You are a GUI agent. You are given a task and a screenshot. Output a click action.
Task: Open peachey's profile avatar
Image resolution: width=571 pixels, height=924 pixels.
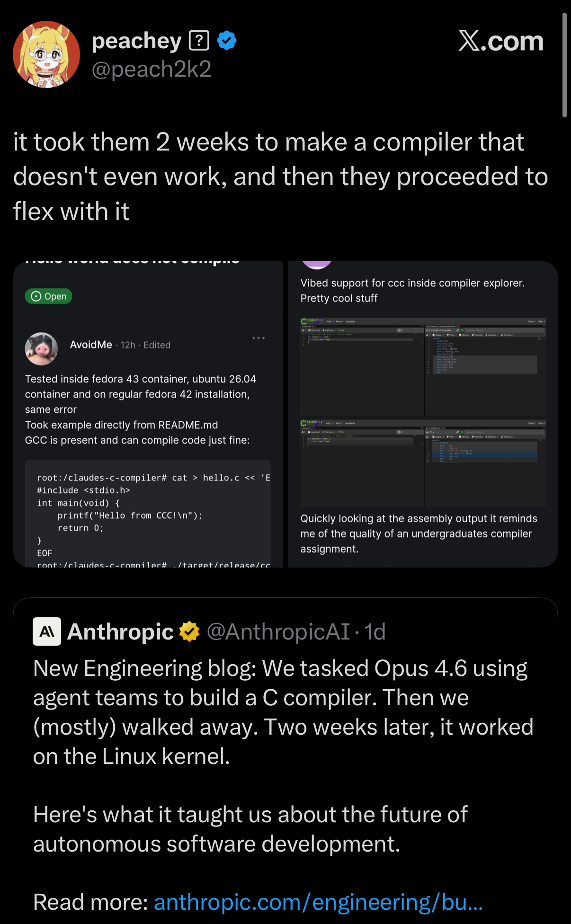[46, 54]
